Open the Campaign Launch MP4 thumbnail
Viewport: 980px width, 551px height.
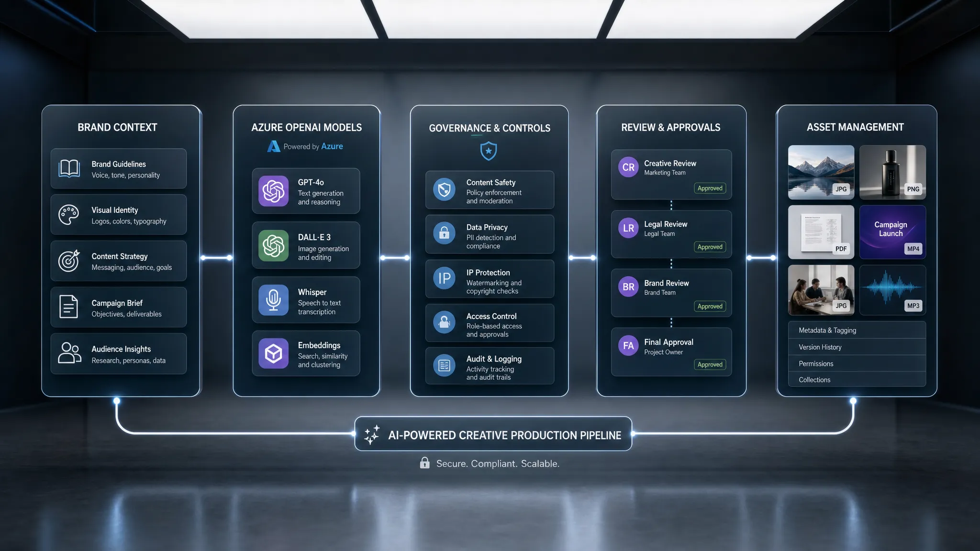point(892,232)
